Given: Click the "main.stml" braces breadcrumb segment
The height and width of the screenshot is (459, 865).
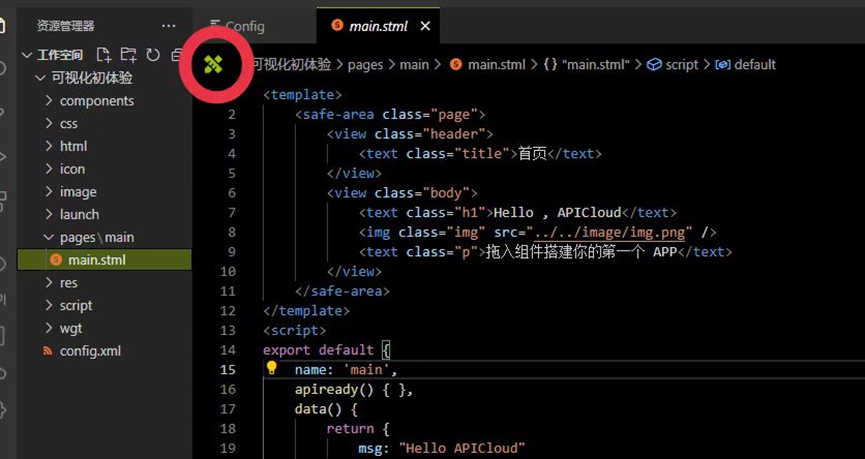Looking at the screenshot, I should 586,65.
